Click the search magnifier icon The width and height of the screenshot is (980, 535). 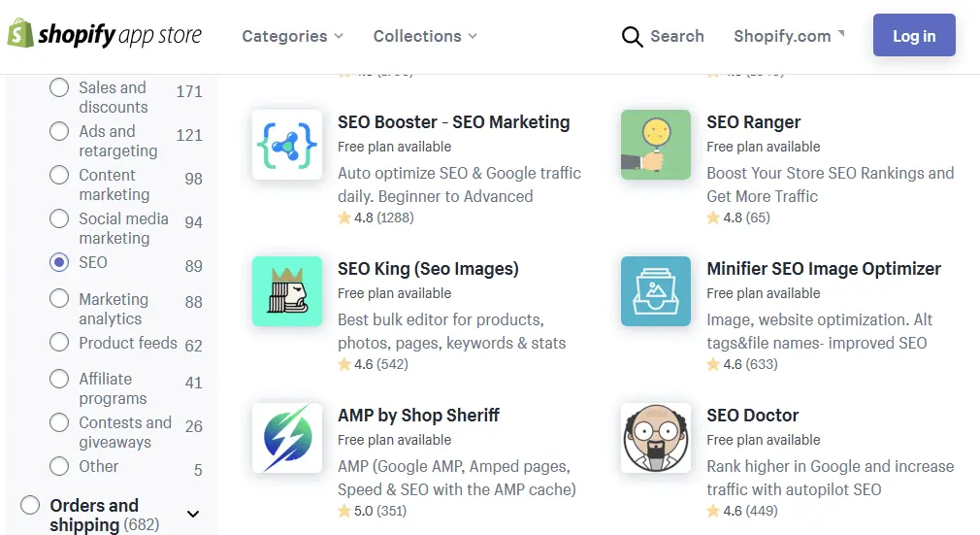pyautogui.click(x=632, y=36)
